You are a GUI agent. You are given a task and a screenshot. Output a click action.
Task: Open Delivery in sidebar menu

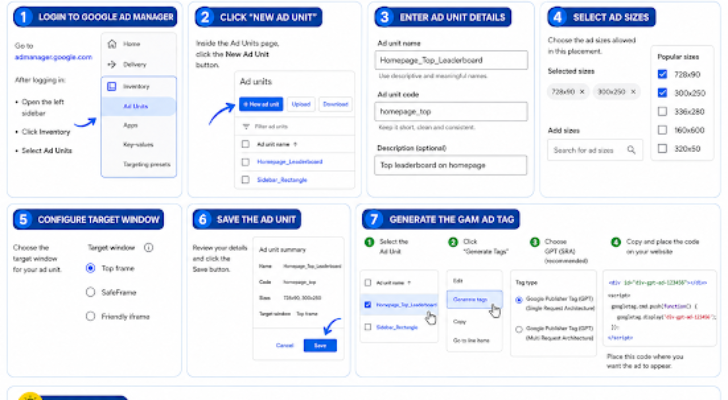tap(135, 65)
